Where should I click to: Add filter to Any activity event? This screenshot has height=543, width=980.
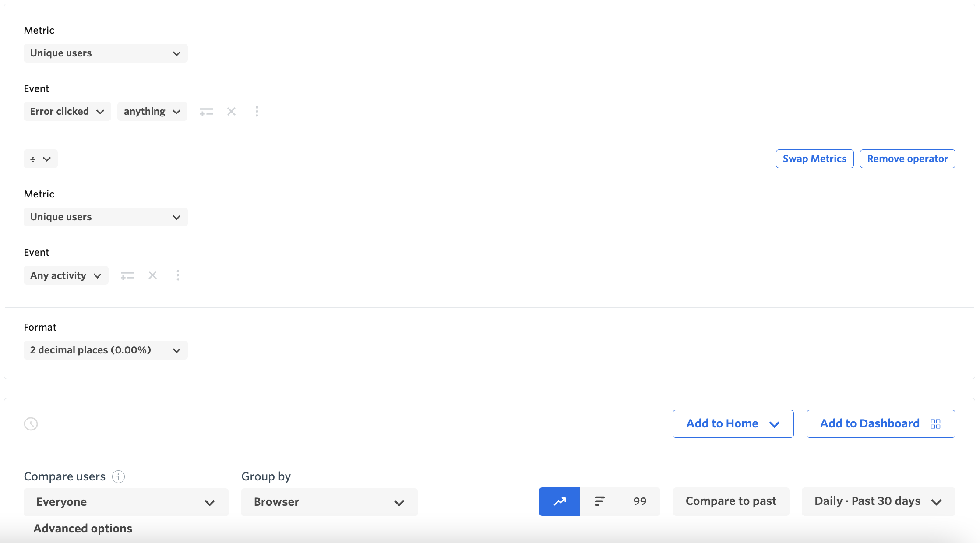[127, 275]
